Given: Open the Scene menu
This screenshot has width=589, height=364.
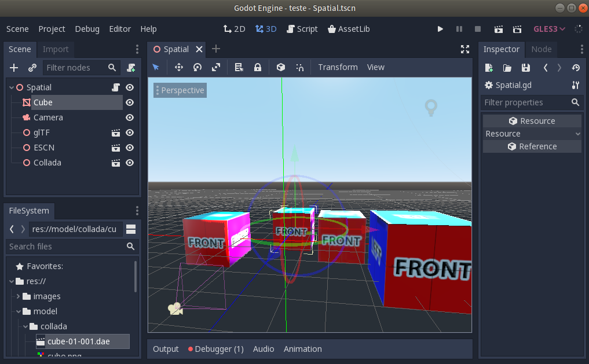Looking at the screenshot, I should [x=17, y=29].
